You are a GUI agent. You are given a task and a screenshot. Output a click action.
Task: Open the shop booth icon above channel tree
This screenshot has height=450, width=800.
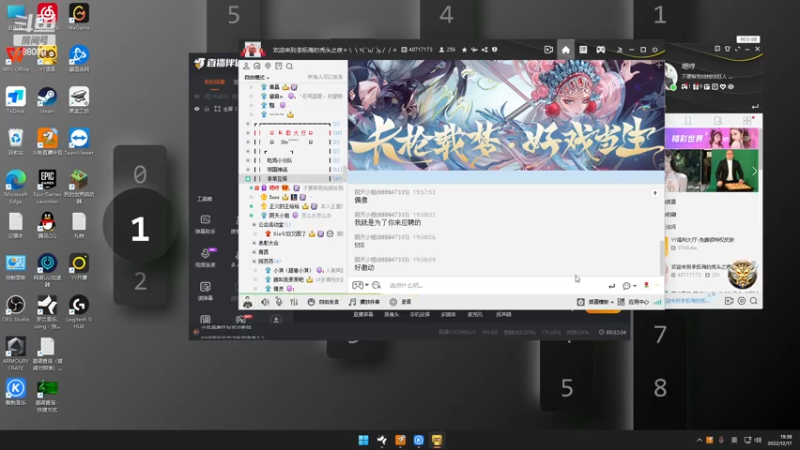pos(279,66)
